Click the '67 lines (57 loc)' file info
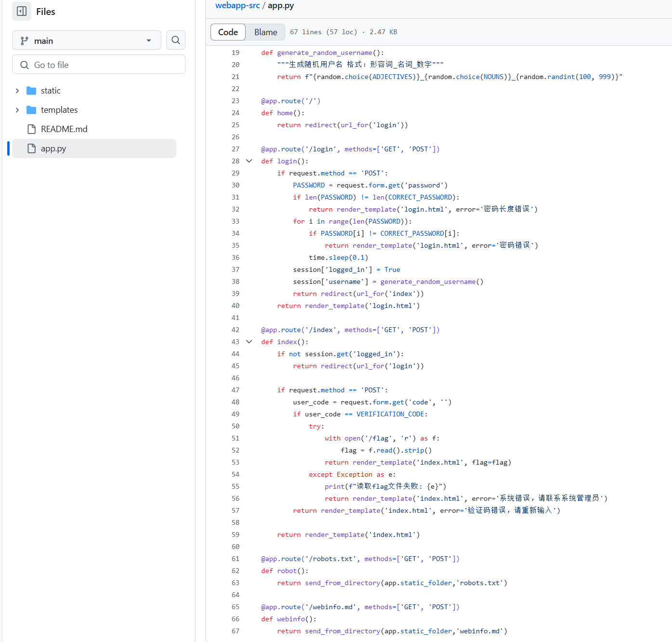This screenshot has width=672, height=642. click(324, 32)
